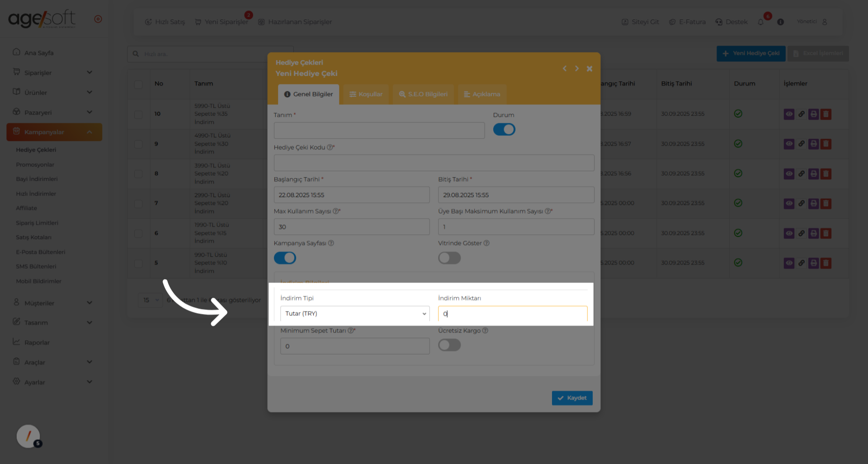Open the İndirim Tipi dropdown
Screen dimensions: 868x464
[355, 314]
